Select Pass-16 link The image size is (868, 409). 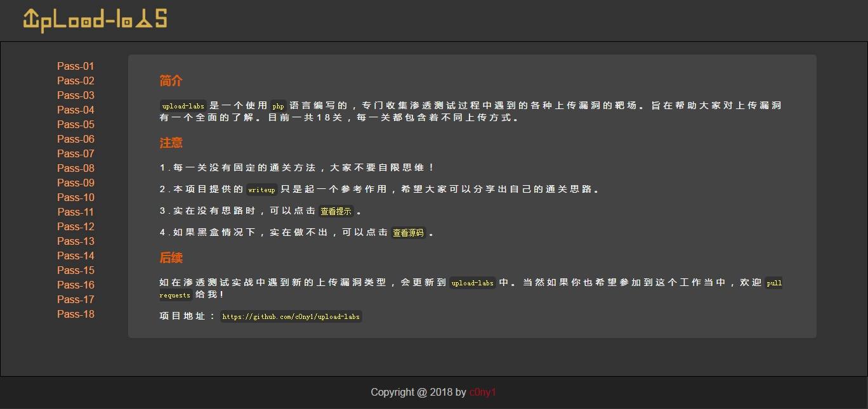tap(76, 285)
